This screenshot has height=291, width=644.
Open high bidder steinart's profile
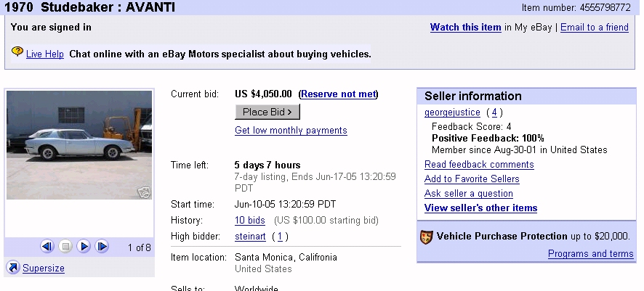point(250,236)
